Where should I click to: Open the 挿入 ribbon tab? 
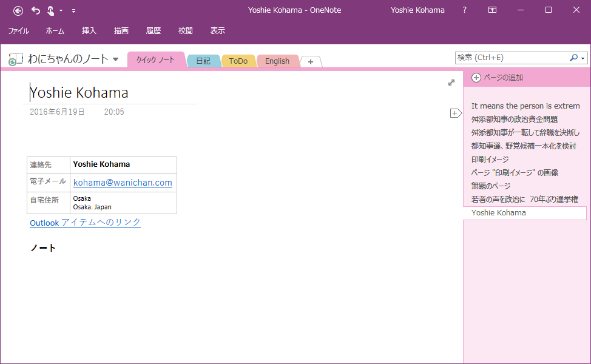click(89, 31)
